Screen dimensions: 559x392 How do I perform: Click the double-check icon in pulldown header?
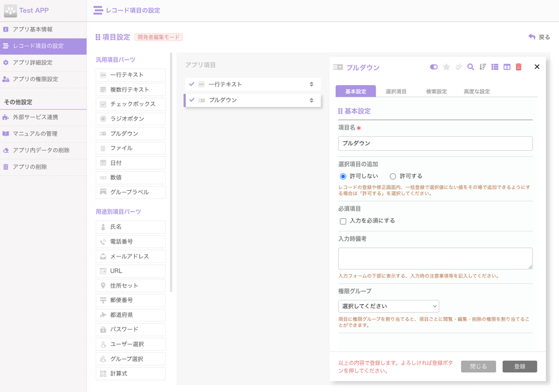(x=459, y=67)
